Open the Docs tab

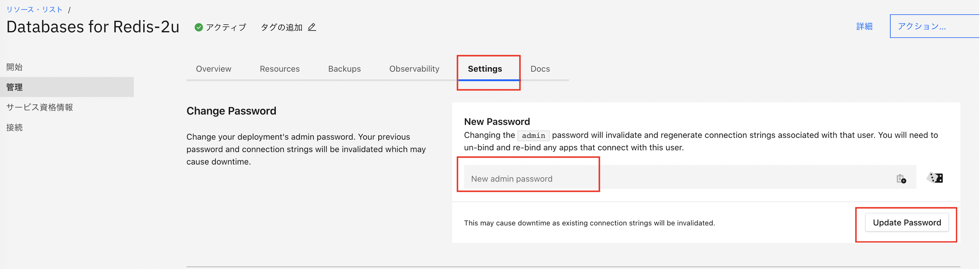click(540, 69)
